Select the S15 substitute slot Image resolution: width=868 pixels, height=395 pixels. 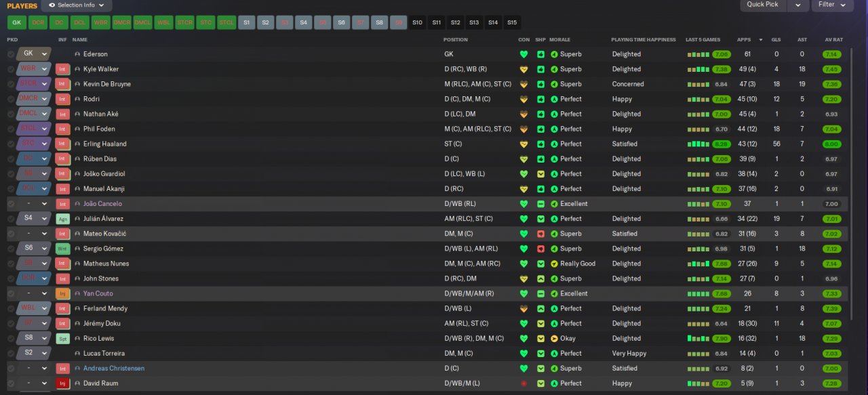[512, 22]
